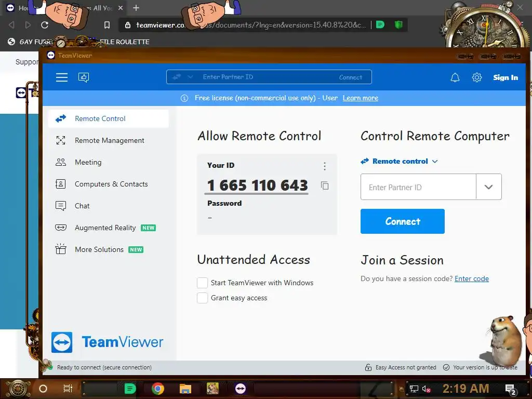Click the More Solutions gift icon

[x=61, y=249]
